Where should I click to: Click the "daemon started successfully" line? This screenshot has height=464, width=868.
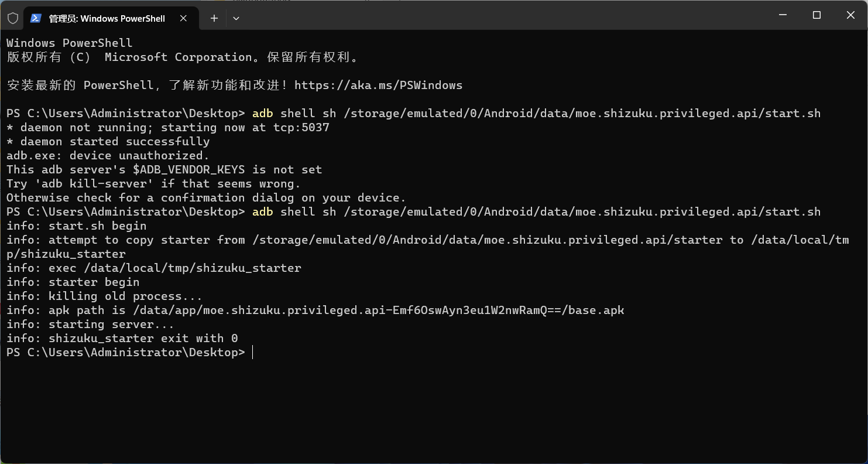108,141
